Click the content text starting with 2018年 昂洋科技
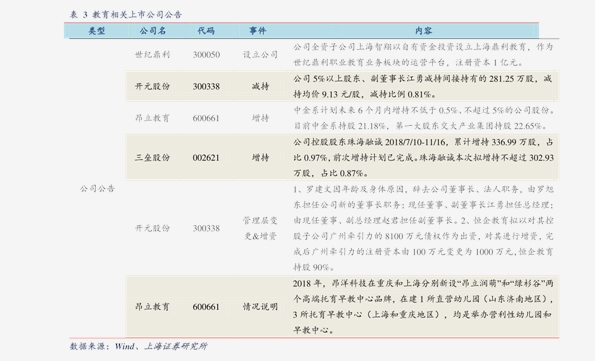The image size is (595, 361). pos(423,307)
